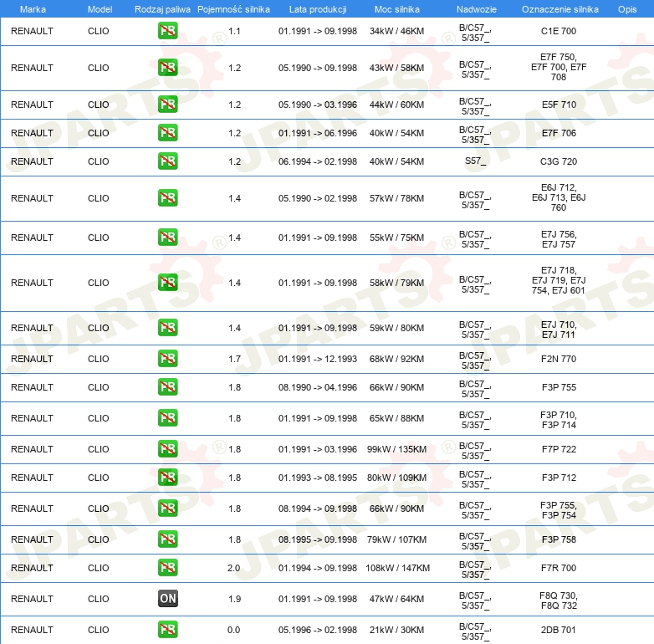Click petrol fuel icon in 57kW / 78KM row
654x644 pixels.
pos(167,198)
